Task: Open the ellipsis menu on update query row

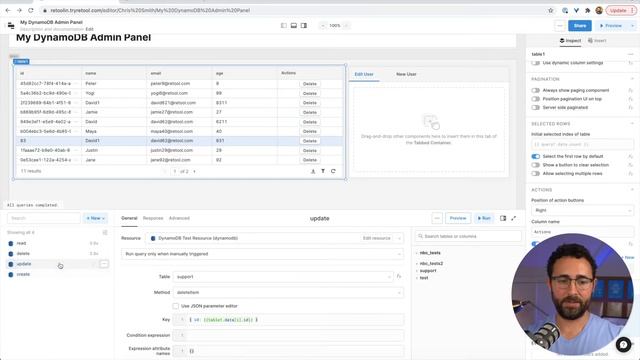Action: pyautogui.click(x=104, y=264)
